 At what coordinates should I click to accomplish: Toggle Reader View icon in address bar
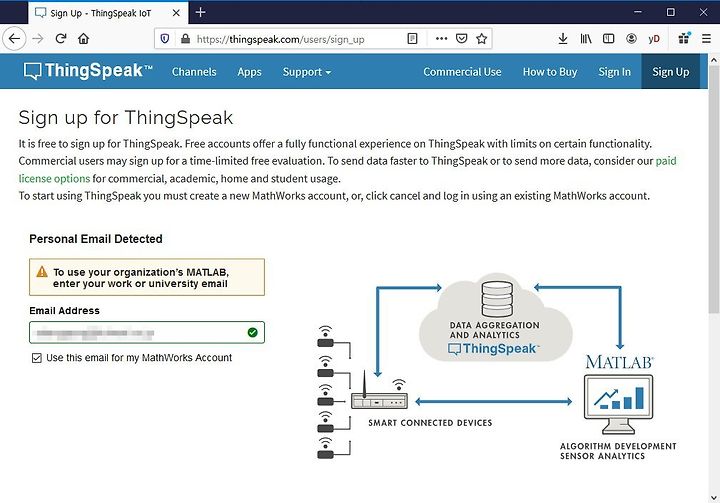(x=412, y=39)
